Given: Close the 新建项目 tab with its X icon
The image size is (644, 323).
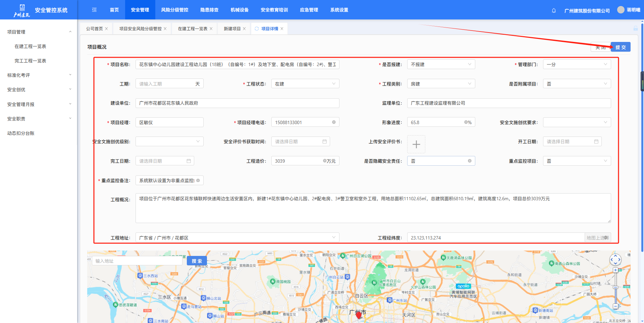Looking at the screenshot, I should coord(244,29).
